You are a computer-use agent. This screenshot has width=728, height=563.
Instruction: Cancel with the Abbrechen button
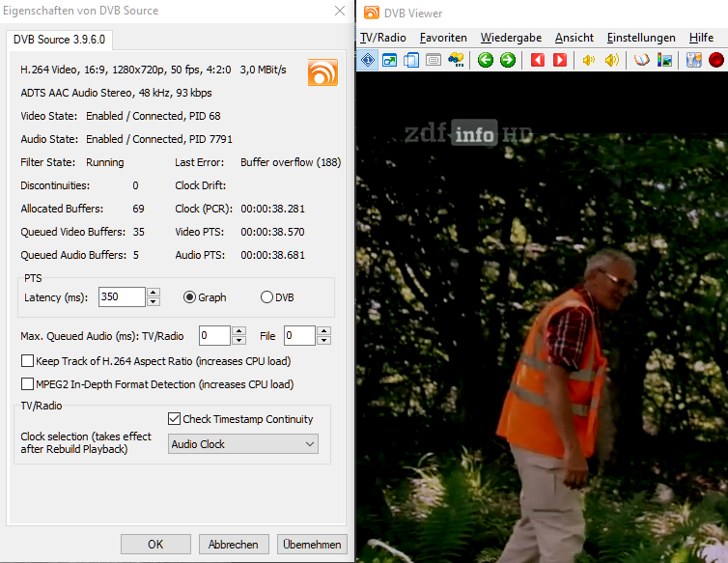[x=234, y=544]
